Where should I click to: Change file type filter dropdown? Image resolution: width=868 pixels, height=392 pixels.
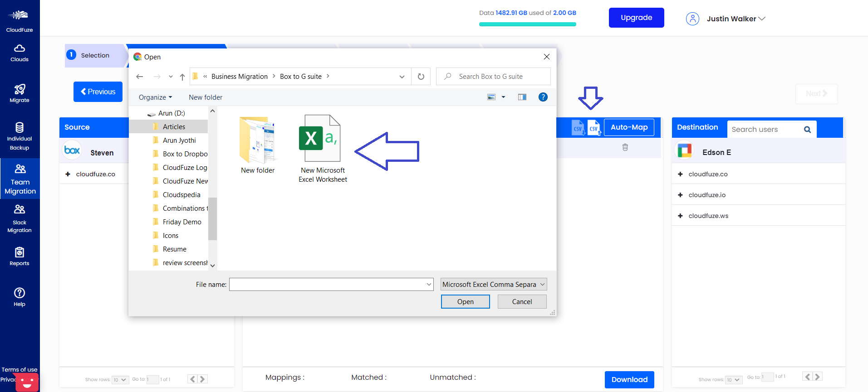pos(494,284)
